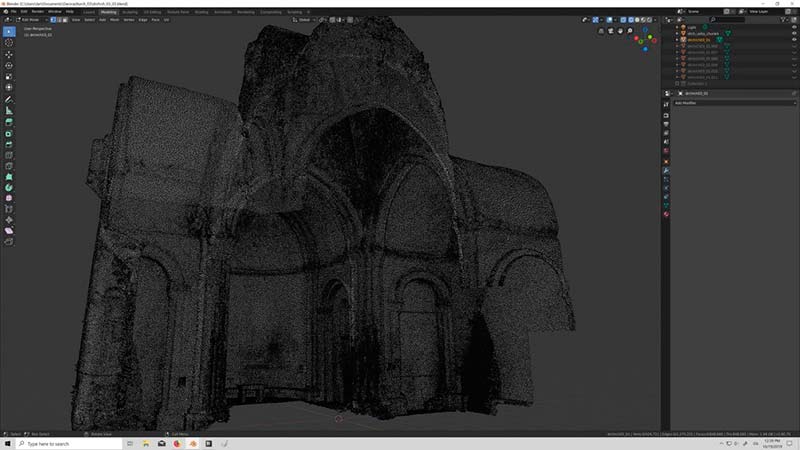
Task: Open the File menu
Action: tap(14, 11)
